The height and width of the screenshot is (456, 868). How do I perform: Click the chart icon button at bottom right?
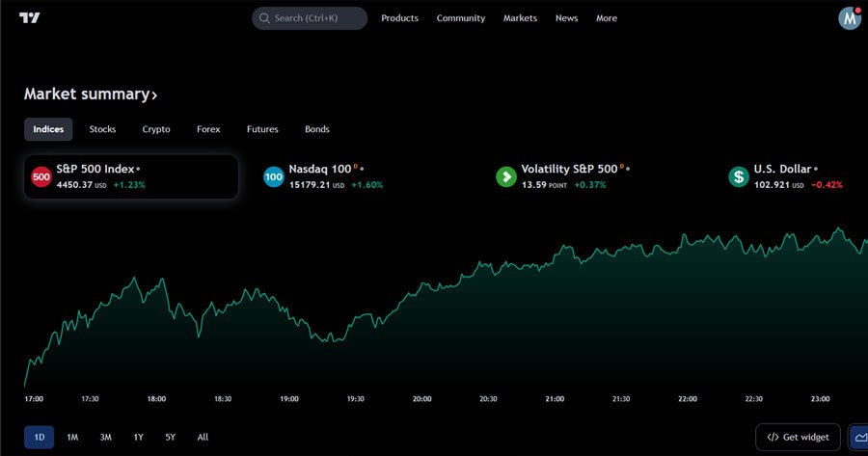(x=858, y=437)
